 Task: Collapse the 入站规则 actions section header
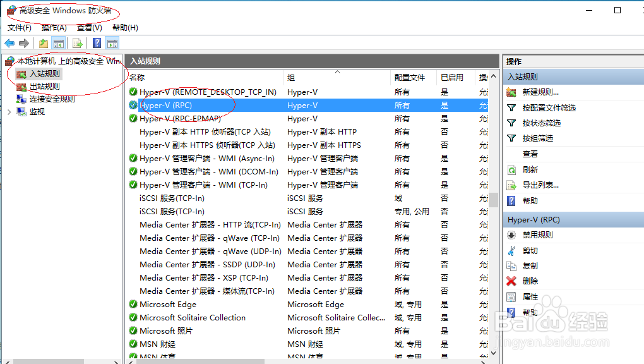click(573, 77)
